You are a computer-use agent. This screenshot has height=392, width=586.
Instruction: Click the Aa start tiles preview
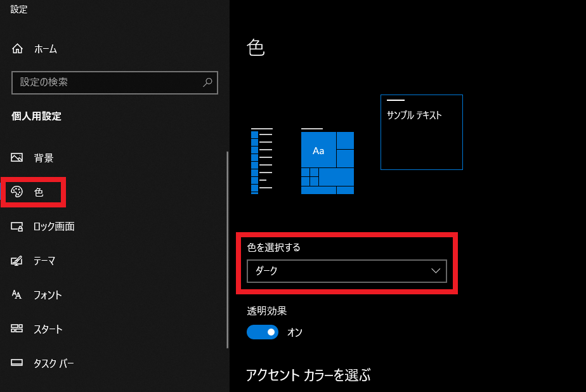[327, 162]
